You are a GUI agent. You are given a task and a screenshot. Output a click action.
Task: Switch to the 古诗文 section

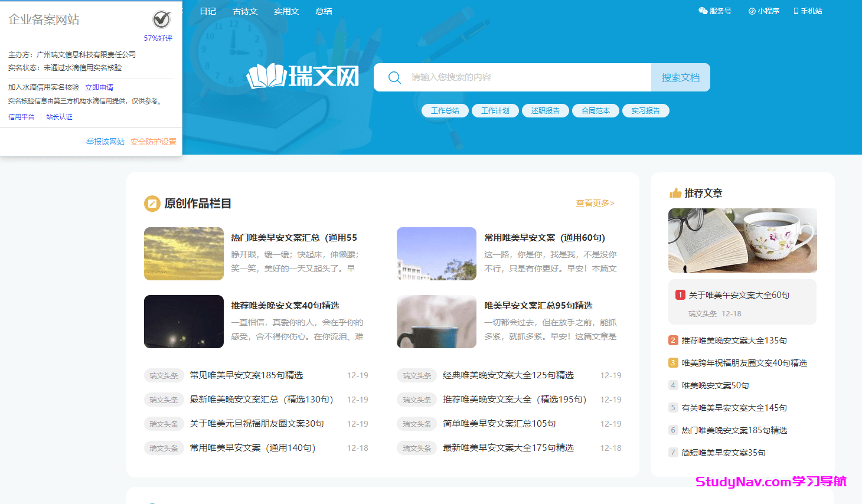[245, 11]
